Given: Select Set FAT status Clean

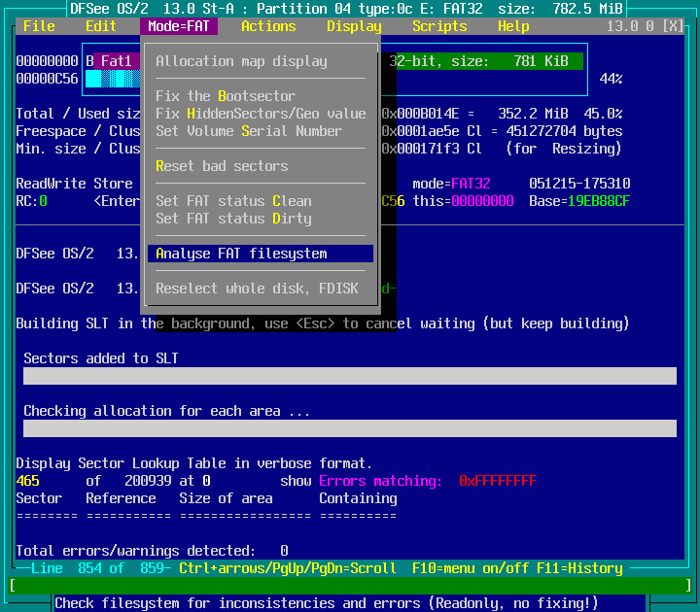Looking at the screenshot, I should (261, 201).
